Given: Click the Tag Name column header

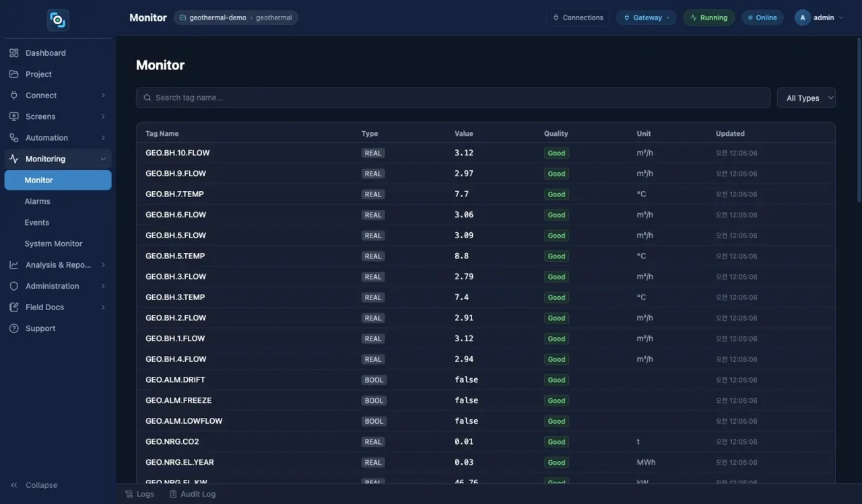Looking at the screenshot, I should 162,134.
